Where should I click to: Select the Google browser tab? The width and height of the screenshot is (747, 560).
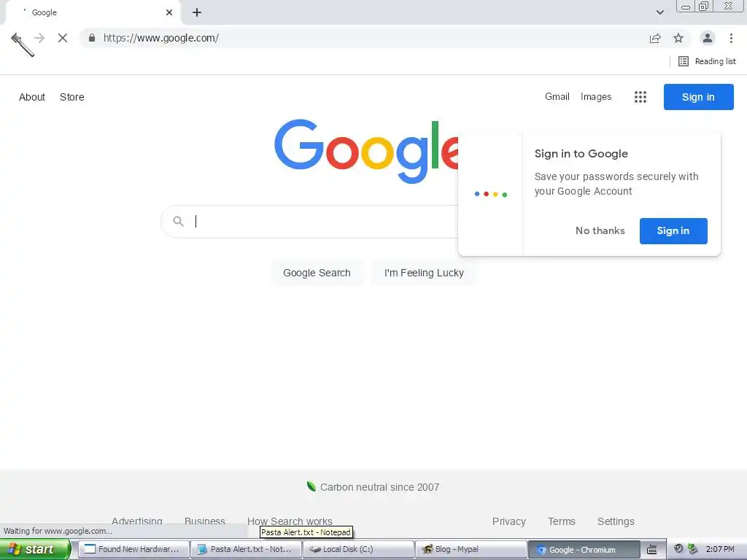tap(93, 12)
